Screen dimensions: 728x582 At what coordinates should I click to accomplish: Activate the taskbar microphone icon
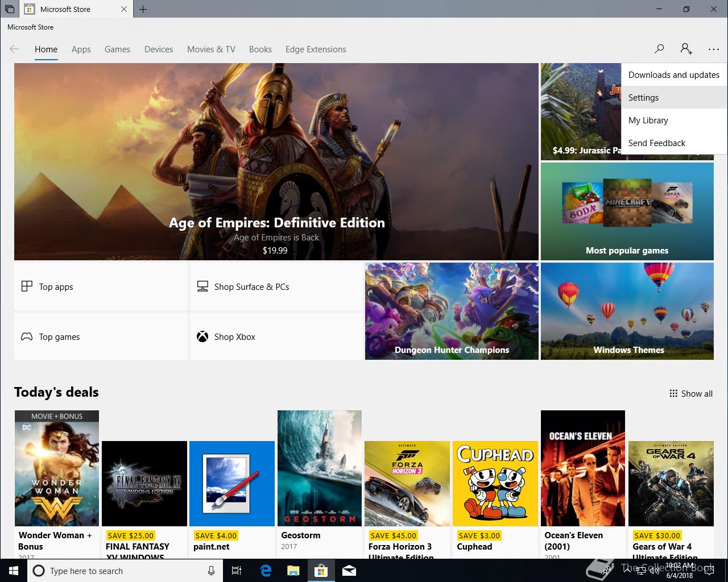coord(212,571)
